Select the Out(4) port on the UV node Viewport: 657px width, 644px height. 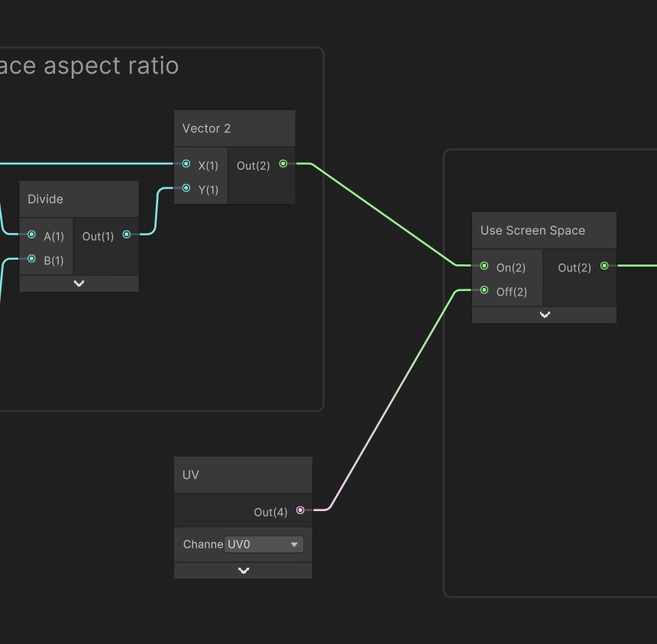coord(300,510)
